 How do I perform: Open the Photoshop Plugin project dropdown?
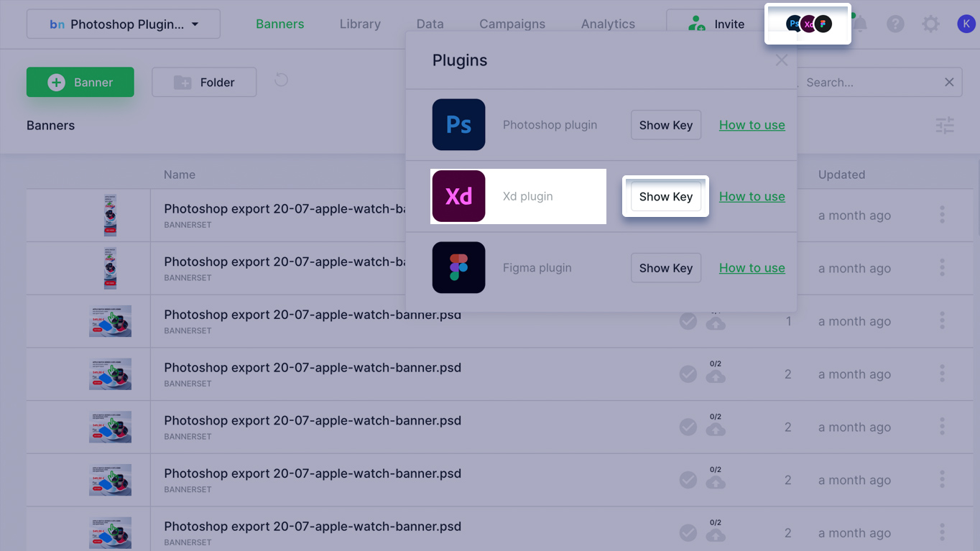(x=124, y=24)
